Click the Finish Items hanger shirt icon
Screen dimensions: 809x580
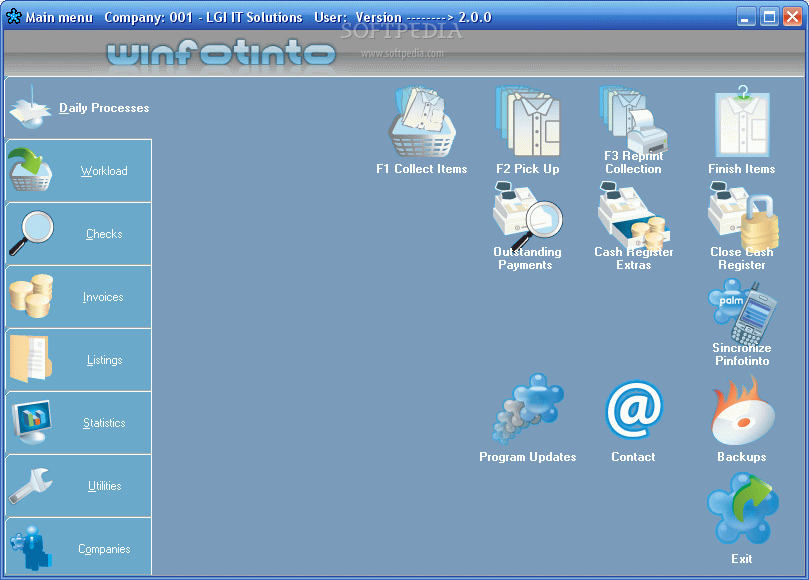(x=742, y=122)
